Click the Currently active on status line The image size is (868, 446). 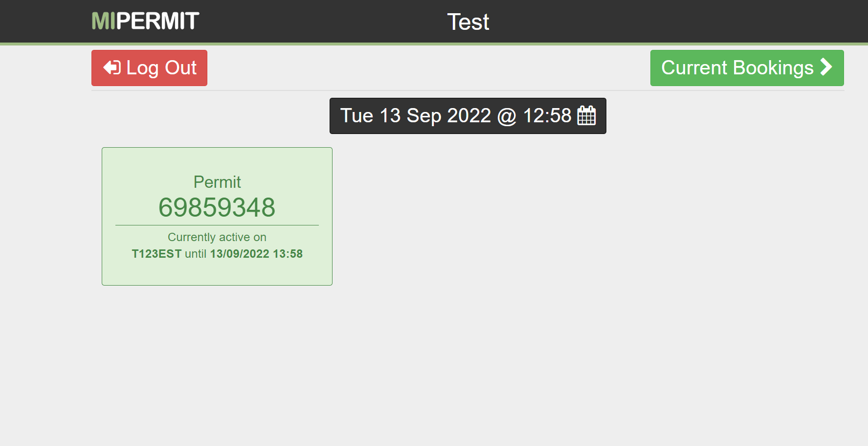pyautogui.click(x=217, y=237)
